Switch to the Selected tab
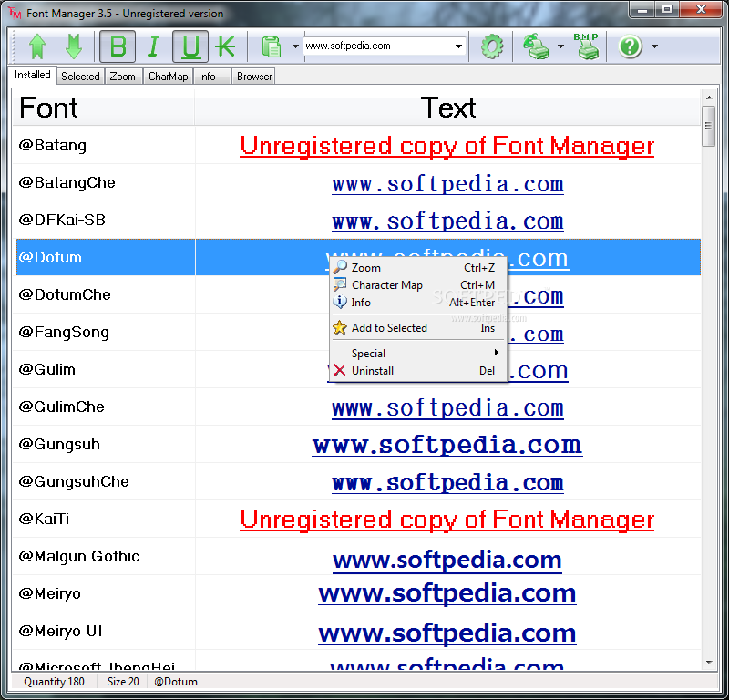This screenshot has width=729, height=700. (80, 77)
